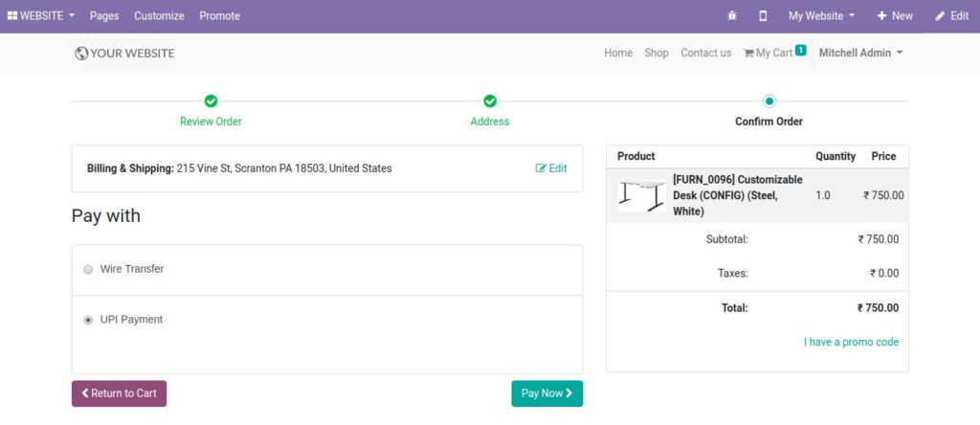980x425 pixels.
Task: Open the Customize menu
Action: 159,16
